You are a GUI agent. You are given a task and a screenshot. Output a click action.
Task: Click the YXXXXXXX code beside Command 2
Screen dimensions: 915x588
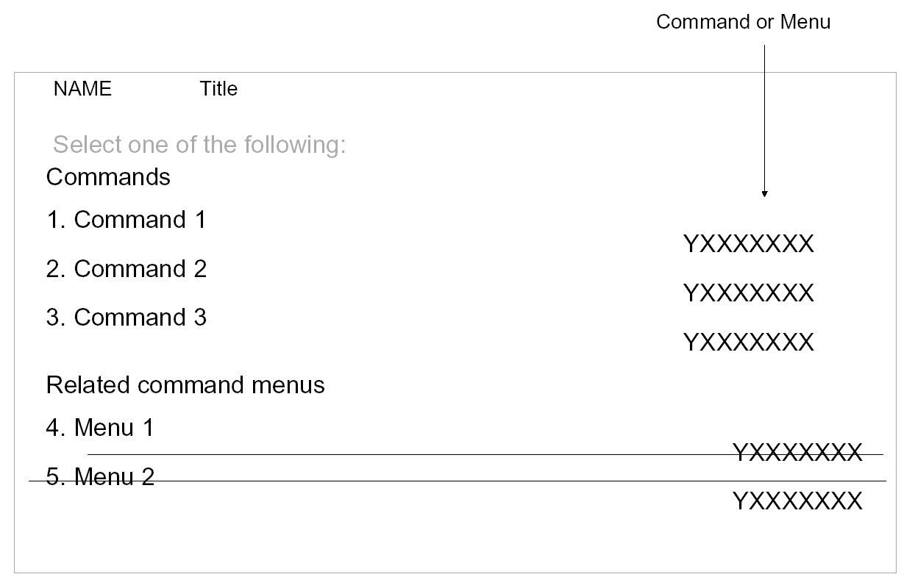point(749,293)
